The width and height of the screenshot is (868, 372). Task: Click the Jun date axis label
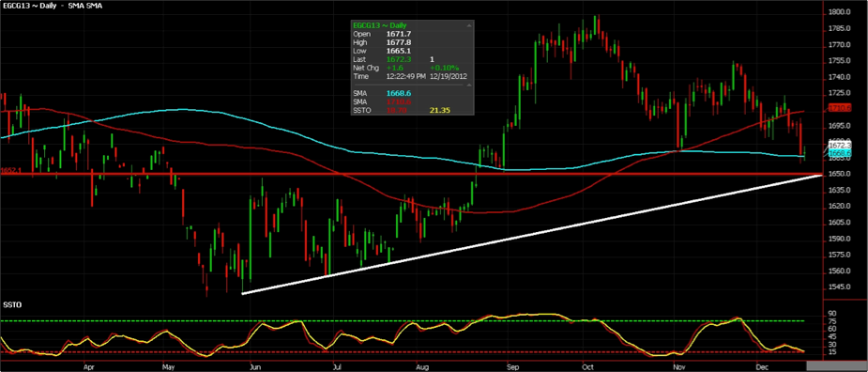(x=255, y=366)
